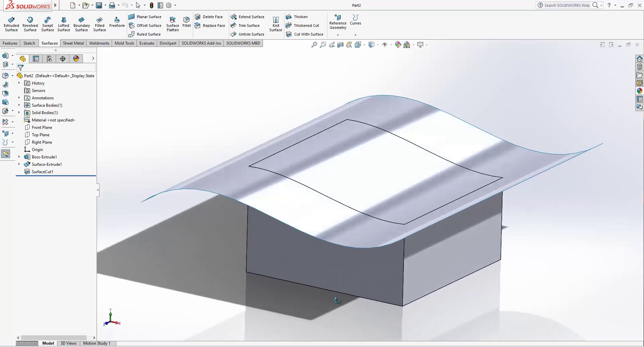Choose the Freeform surface tool
644x347 pixels.
tap(117, 22)
